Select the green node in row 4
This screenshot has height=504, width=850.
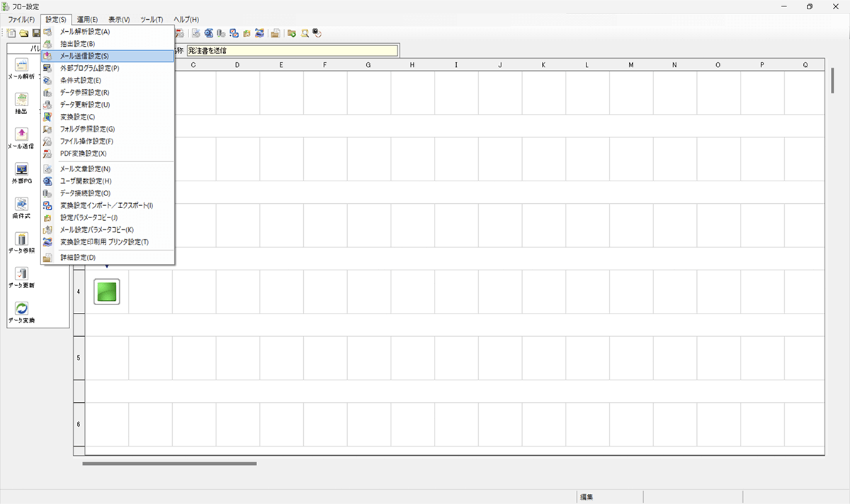click(107, 292)
